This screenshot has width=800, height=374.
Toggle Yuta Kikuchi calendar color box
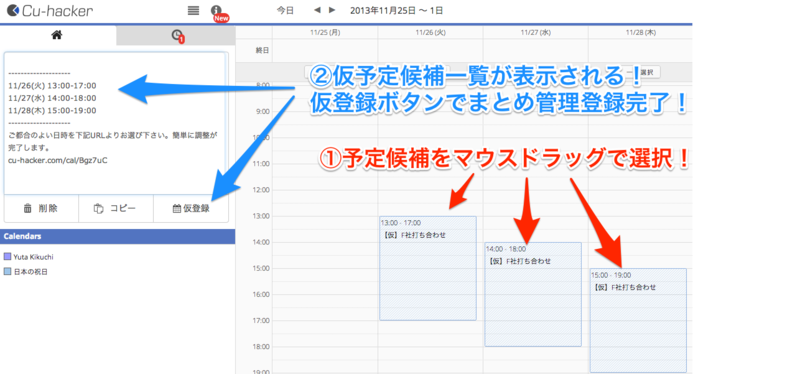click(7, 257)
